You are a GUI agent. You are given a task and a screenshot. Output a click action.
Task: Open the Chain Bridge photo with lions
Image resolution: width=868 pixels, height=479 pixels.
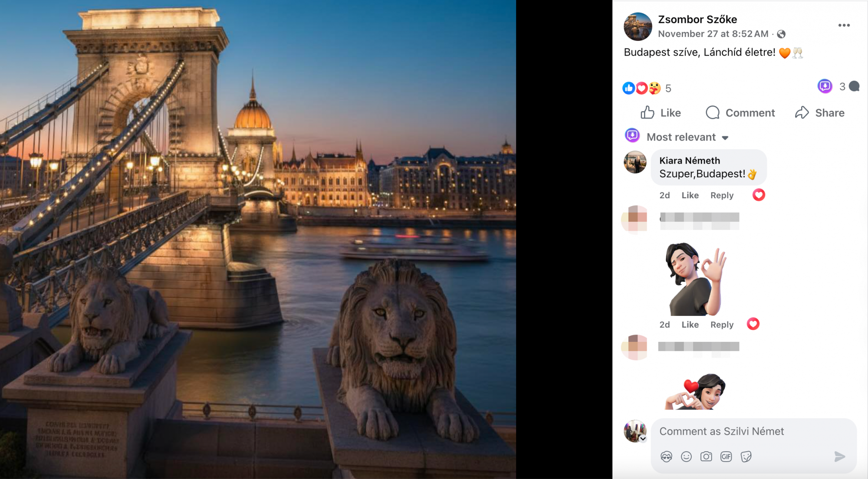258,239
